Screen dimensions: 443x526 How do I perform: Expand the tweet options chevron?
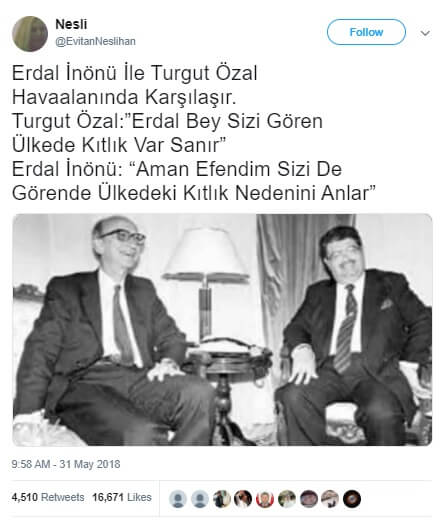click(425, 33)
